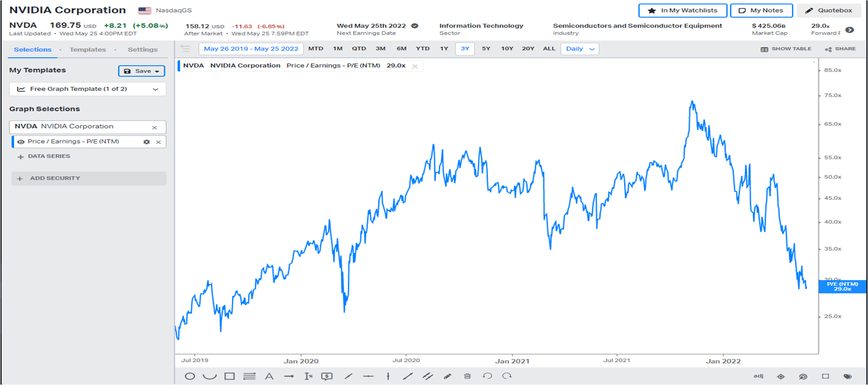Select the arc drawing tool

point(210,376)
